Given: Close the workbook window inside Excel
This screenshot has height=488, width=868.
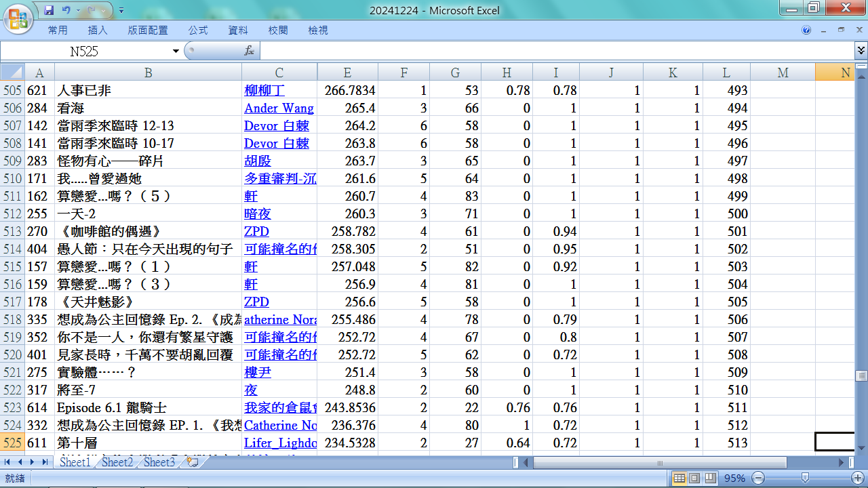Looking at the screenshot, I should (x=859, y=30).
